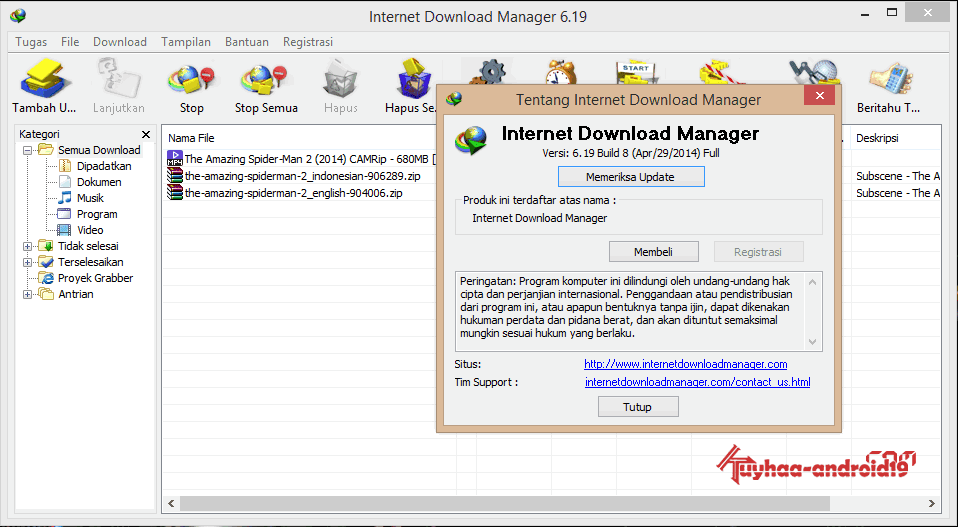Click the horizontal scrollbar thumb in file list
Image resolution: width=958 pixels, height=527 pixels.
point(505,503)
